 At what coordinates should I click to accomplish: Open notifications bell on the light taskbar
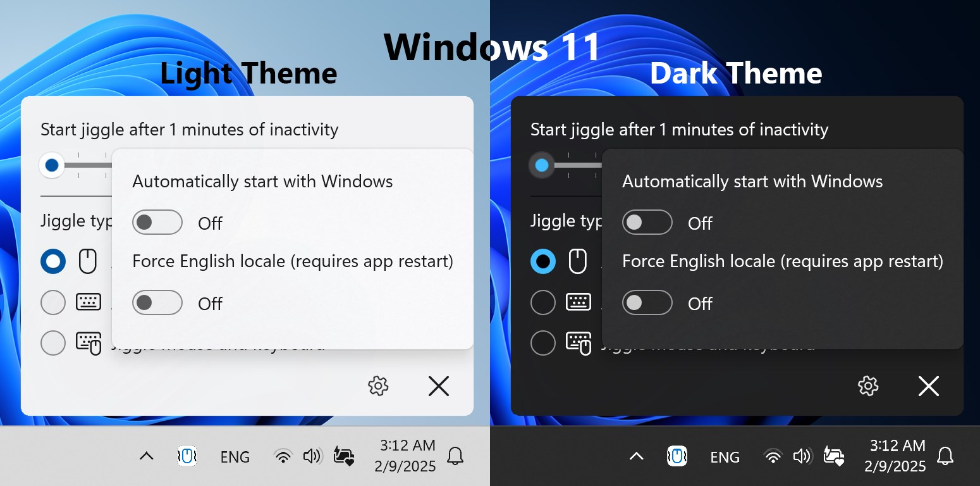pyautogui.click(x=455, y=456)
